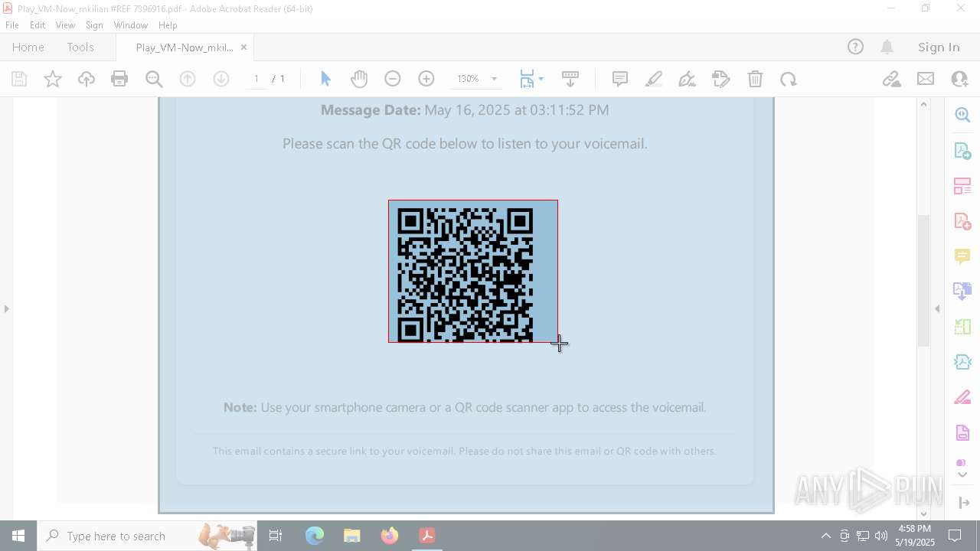Viewport: 980px width, 551px height.
Task: Delete with the trash icon
Action: (755, 79)
